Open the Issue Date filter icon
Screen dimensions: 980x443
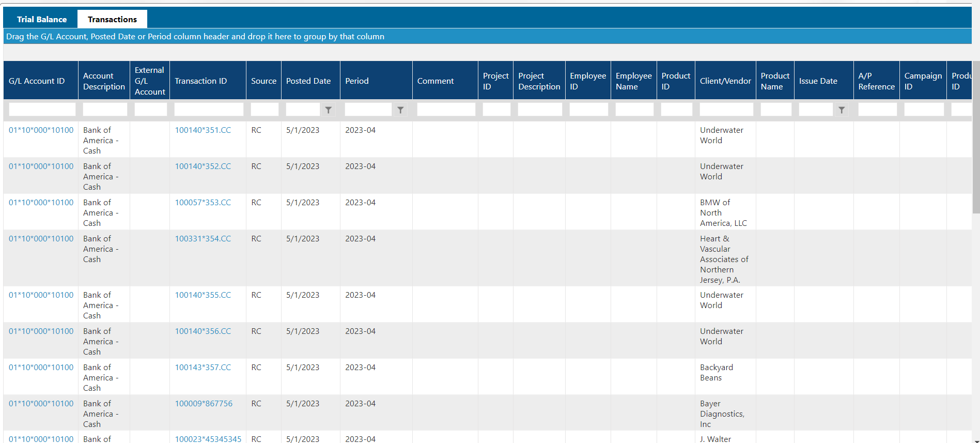pos(842,110)
